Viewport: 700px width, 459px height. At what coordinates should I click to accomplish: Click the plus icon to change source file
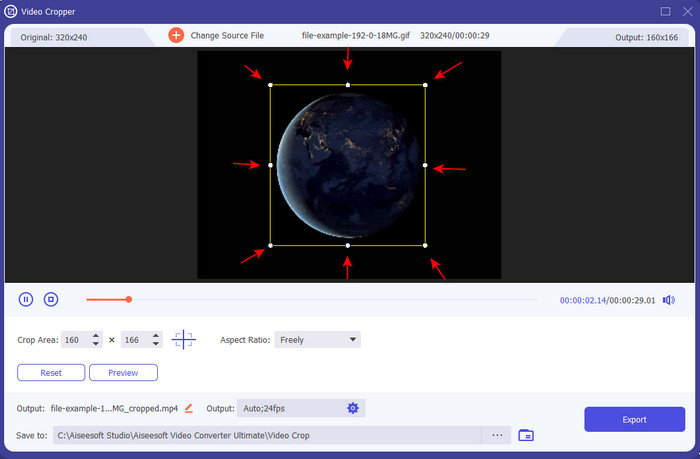pos(176,35)
